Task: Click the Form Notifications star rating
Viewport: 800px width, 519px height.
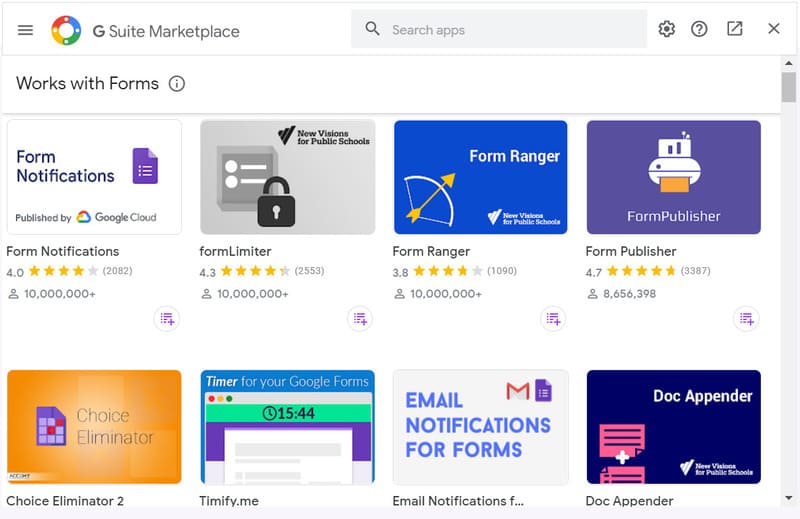Action: [63, 271]
